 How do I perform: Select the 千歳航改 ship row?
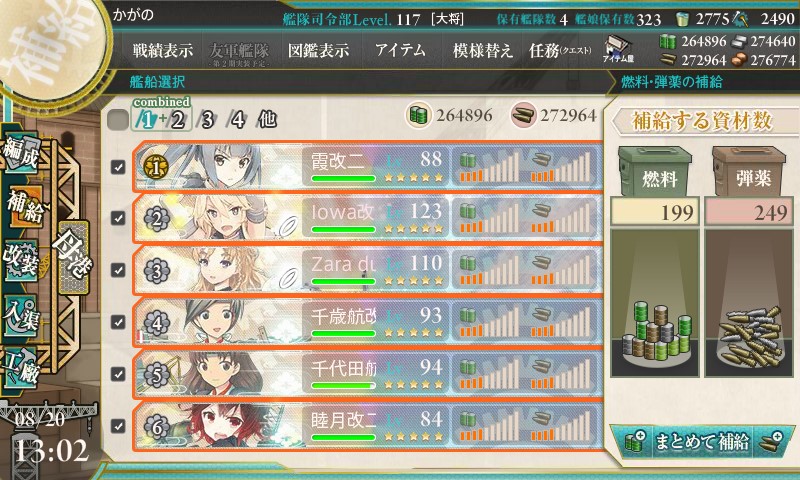point(367,322)
